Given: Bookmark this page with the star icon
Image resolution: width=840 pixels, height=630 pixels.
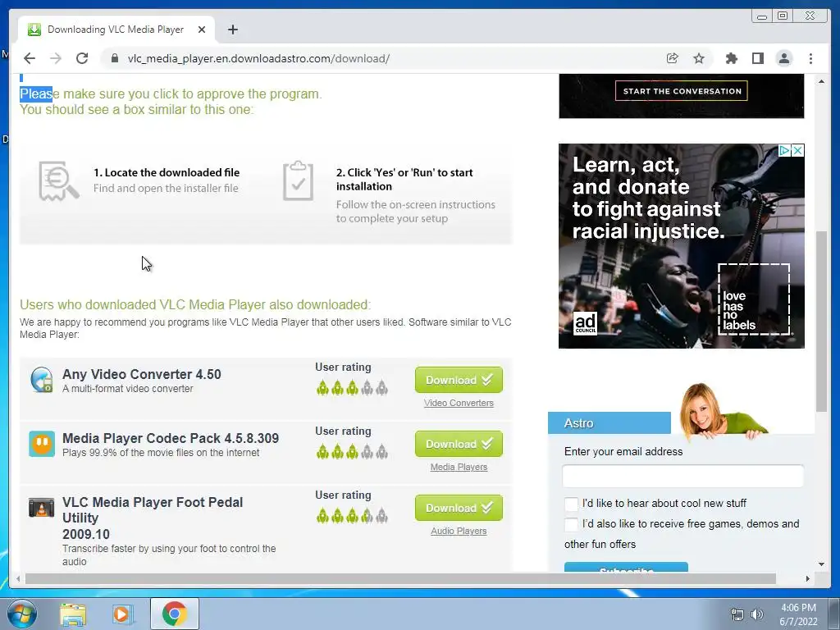Looking at the screenshot, I should click(x=699, y=58).
